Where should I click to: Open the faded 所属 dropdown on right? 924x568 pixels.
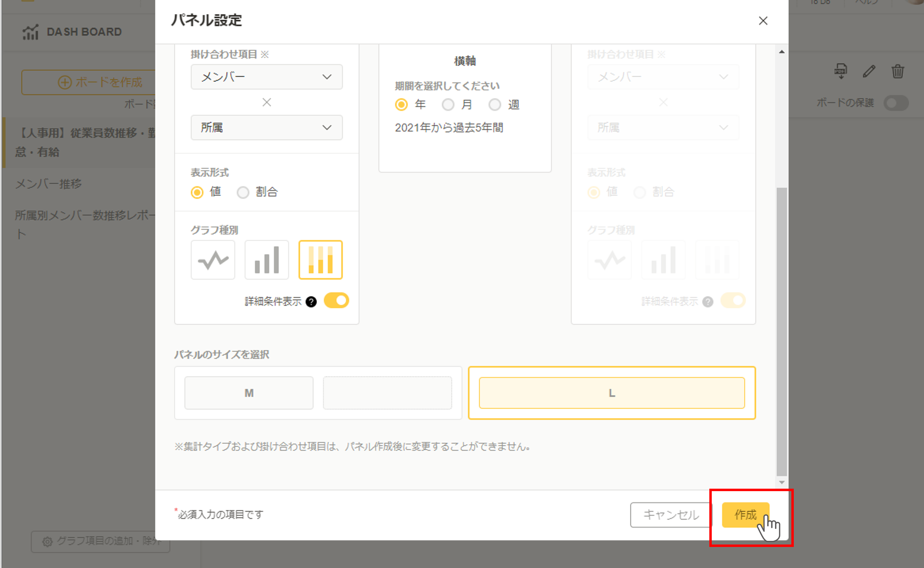pos(663,127)
